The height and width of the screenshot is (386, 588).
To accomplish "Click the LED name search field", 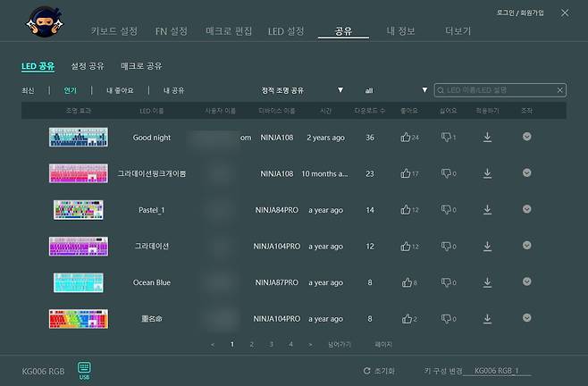I will click(x=499, y=90).
